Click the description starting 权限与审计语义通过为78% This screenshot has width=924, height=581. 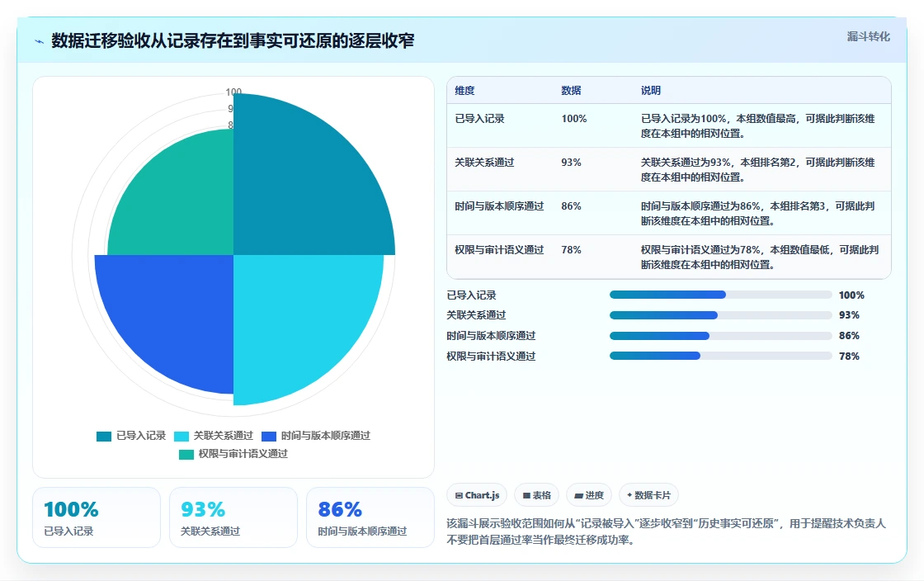(760, 257)
